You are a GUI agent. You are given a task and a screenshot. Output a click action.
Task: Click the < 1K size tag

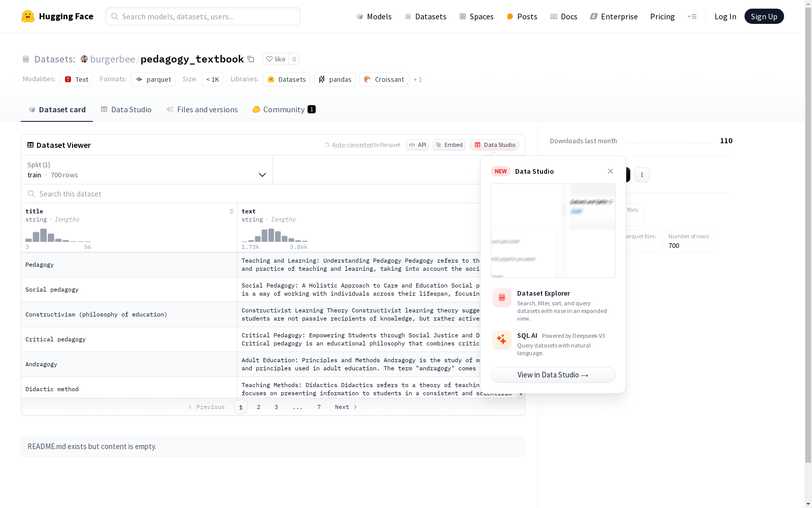(x=213, y=79)
